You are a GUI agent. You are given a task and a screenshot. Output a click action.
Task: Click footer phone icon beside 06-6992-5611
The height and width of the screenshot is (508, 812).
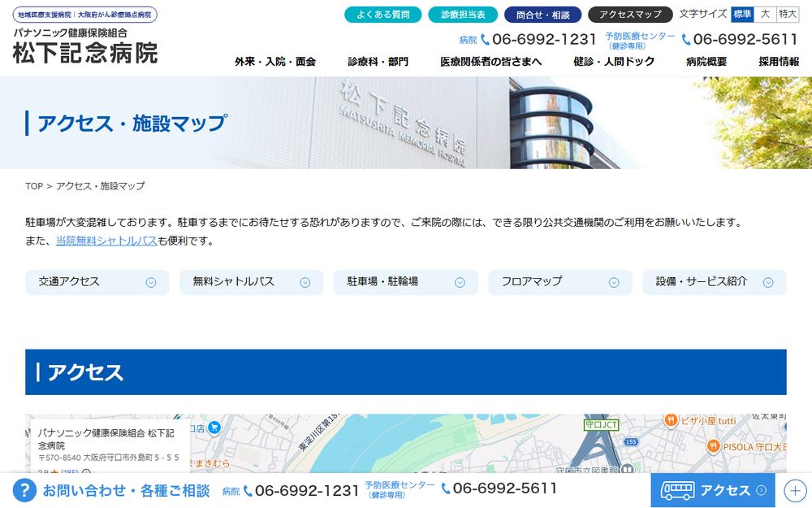445,488
